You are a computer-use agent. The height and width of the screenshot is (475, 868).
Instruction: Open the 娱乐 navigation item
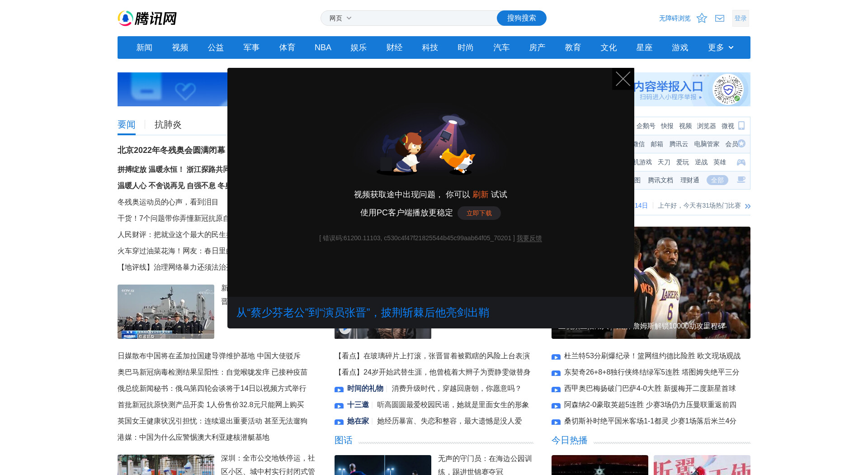tap(359, 47)
